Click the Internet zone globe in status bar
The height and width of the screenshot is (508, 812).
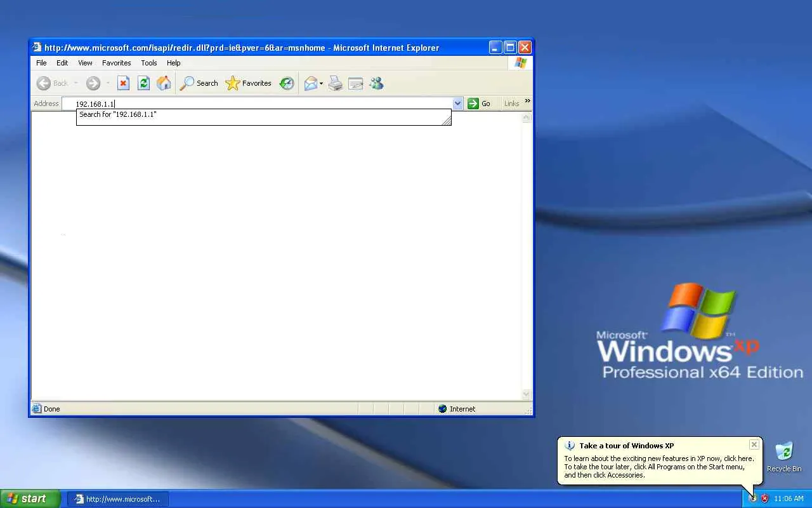pyautogui.click(x=443, y=409)
